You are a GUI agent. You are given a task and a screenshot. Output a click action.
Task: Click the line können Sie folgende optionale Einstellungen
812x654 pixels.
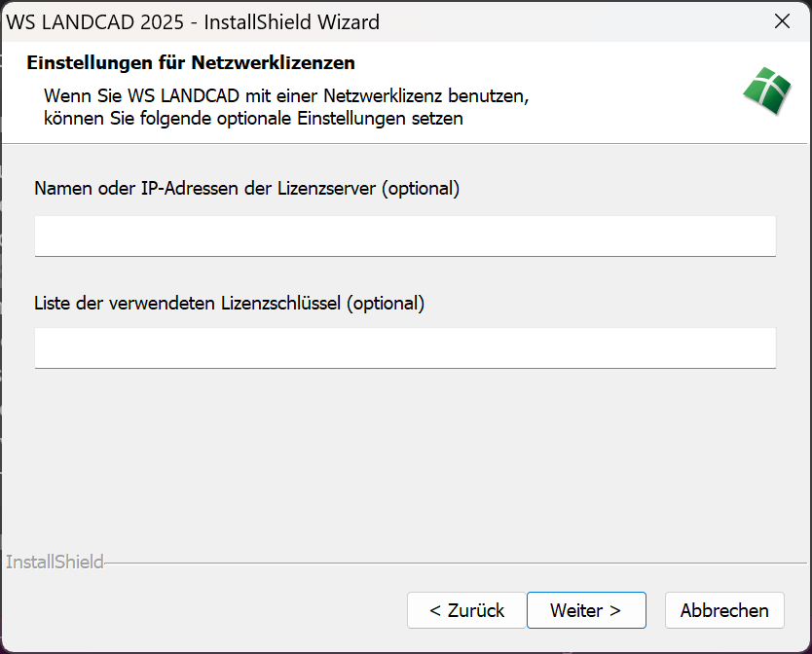point(253,120)
